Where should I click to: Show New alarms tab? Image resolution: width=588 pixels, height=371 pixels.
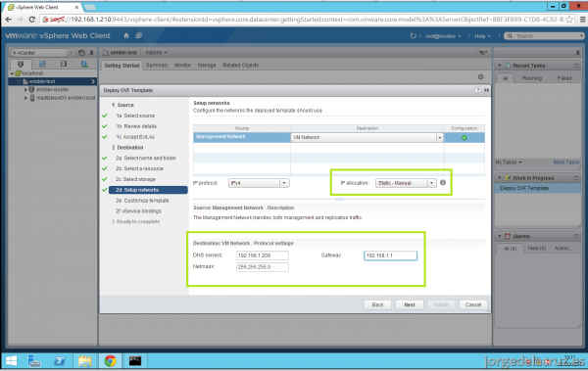point(537,248)
